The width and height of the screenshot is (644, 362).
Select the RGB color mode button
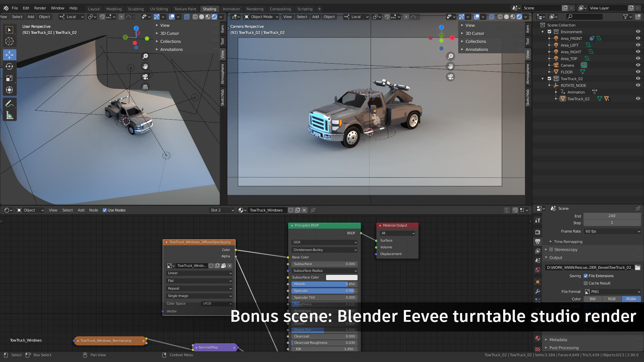tap(612, 299)
